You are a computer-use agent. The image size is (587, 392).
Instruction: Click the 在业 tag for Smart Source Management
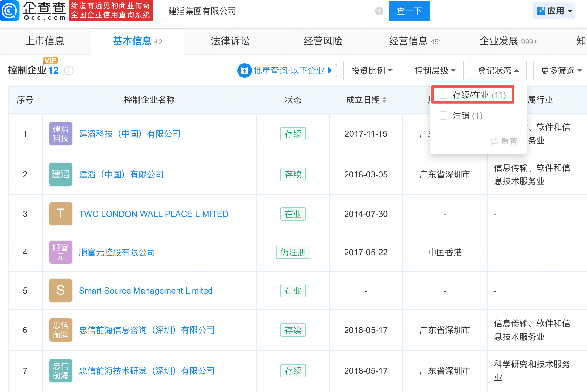(x=293, y=291)
